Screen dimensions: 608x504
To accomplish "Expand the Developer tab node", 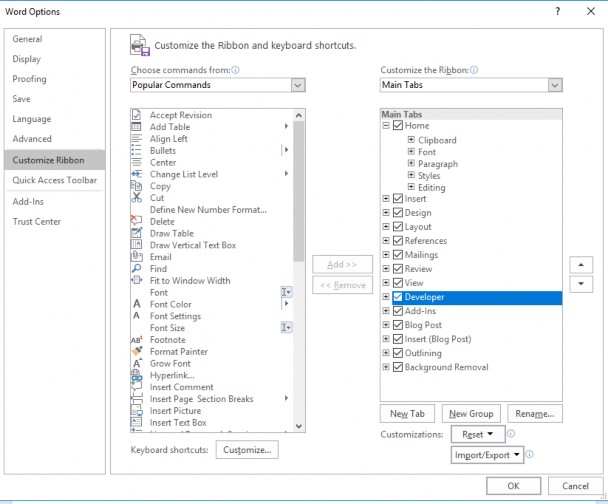I will click(x=386, y=297).
